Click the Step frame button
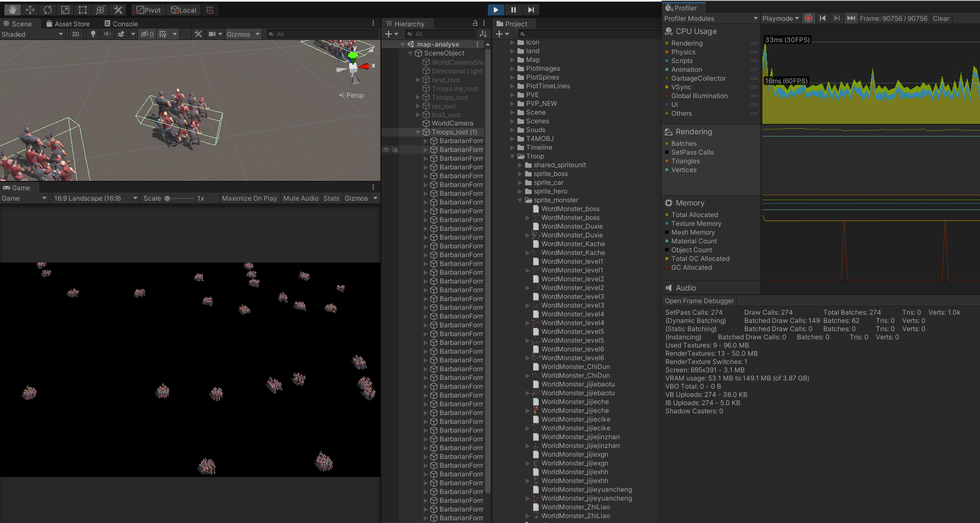 pyautogui.click(x=531, y=10)
